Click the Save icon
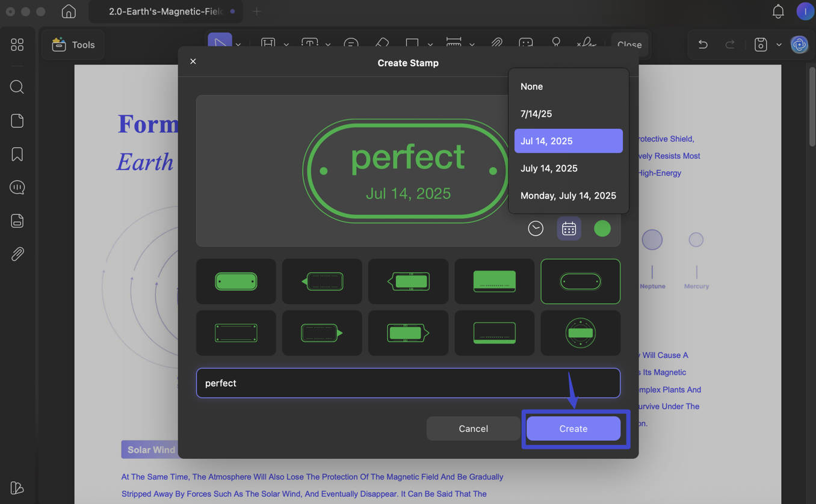The height and width of the screenshot is (504, 816). [x=761, y=45]
